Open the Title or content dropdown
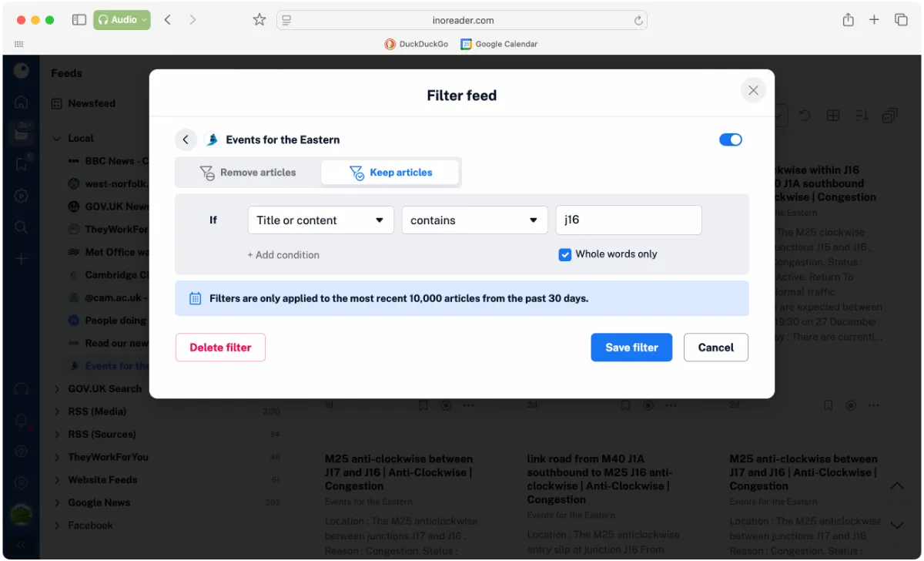924x561 pixels. (320, 220)
